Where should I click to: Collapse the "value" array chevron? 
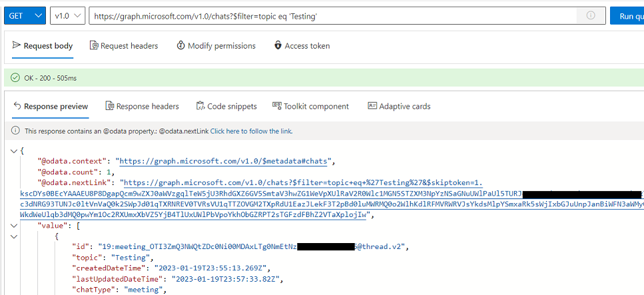[x=15, y=226]
